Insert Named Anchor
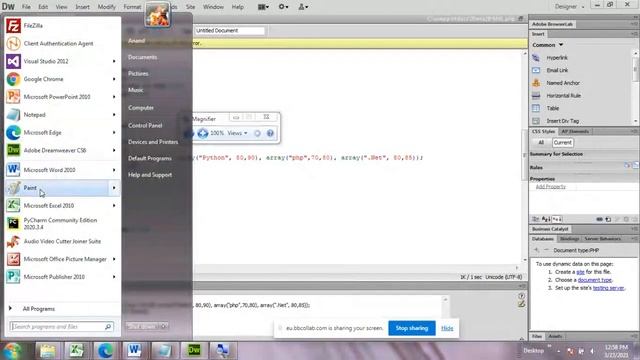This screenshot has width=640, height=360. point(562,83)
